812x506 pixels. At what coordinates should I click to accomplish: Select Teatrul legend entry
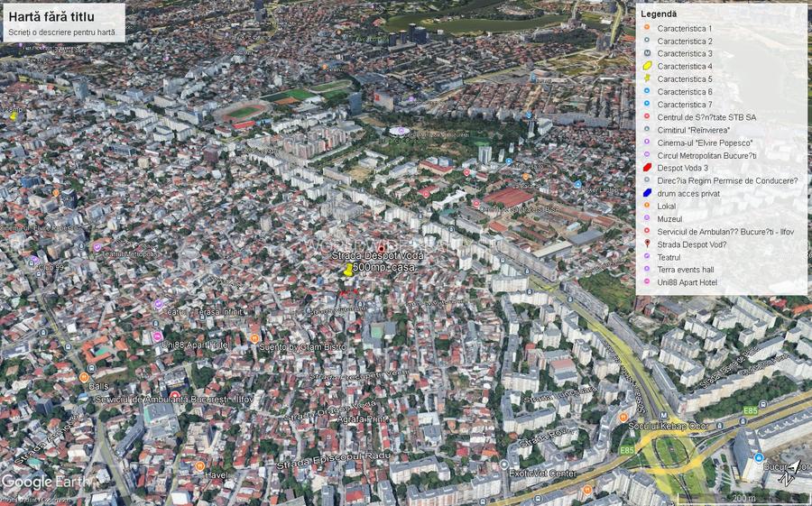coord(669,257)
